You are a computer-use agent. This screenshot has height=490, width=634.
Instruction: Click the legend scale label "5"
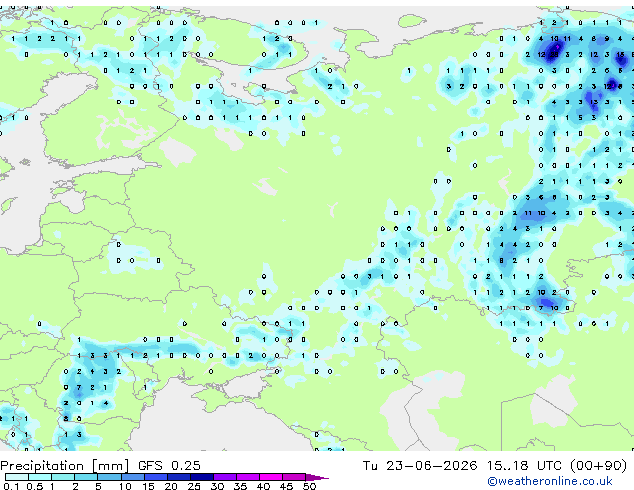[x=98, y=486]
